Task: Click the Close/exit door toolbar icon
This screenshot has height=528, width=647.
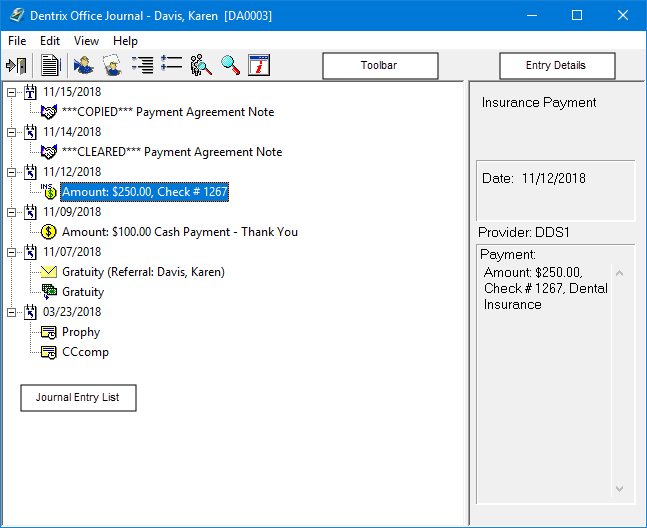Action: click(x=17, y=66)
